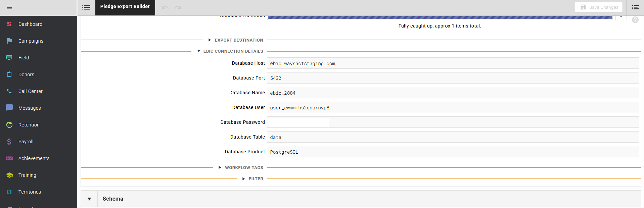Select the Pledge Export Builder tab
644x208 pixels.
coord(125,7)
